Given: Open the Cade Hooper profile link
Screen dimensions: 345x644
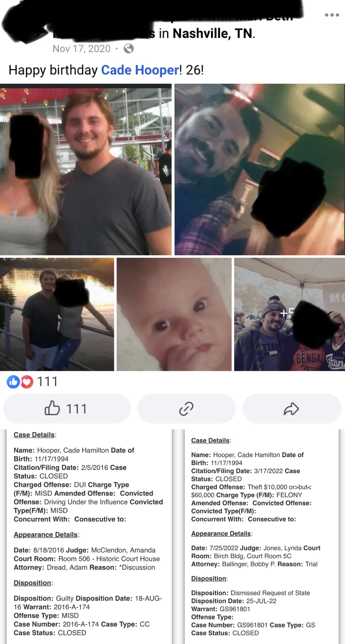Looking at the screenshot, I should pos(140,70).
